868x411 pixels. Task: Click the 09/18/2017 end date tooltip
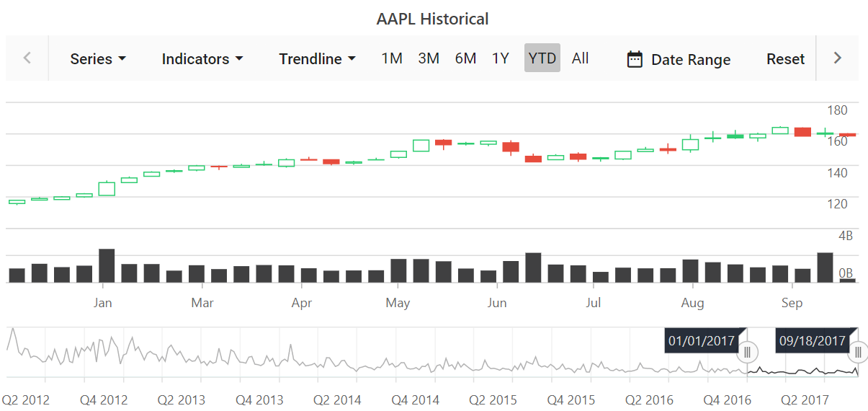tap(813, 340)
